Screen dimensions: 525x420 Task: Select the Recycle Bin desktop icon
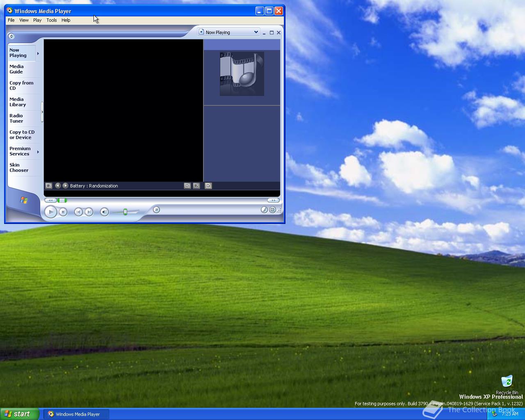[507, 385]
